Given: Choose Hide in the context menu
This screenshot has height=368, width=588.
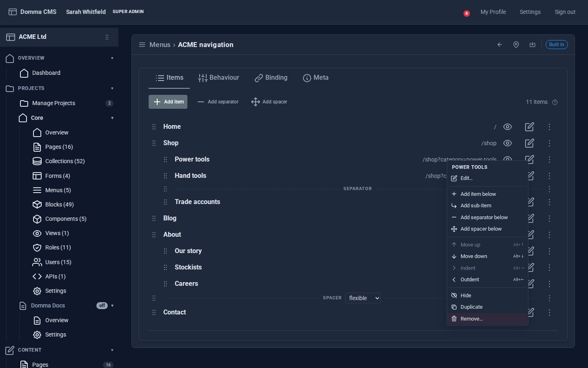Looking at the screenshot, I should point(488,295).
